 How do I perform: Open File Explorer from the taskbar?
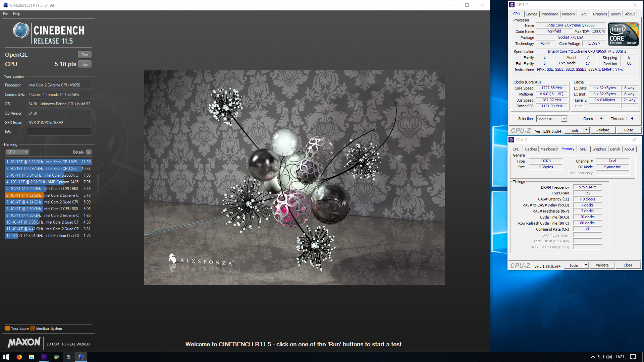(x=32, y=357)
